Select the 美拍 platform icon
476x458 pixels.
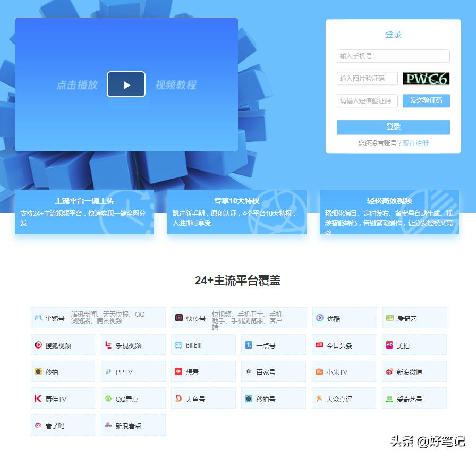414,345
